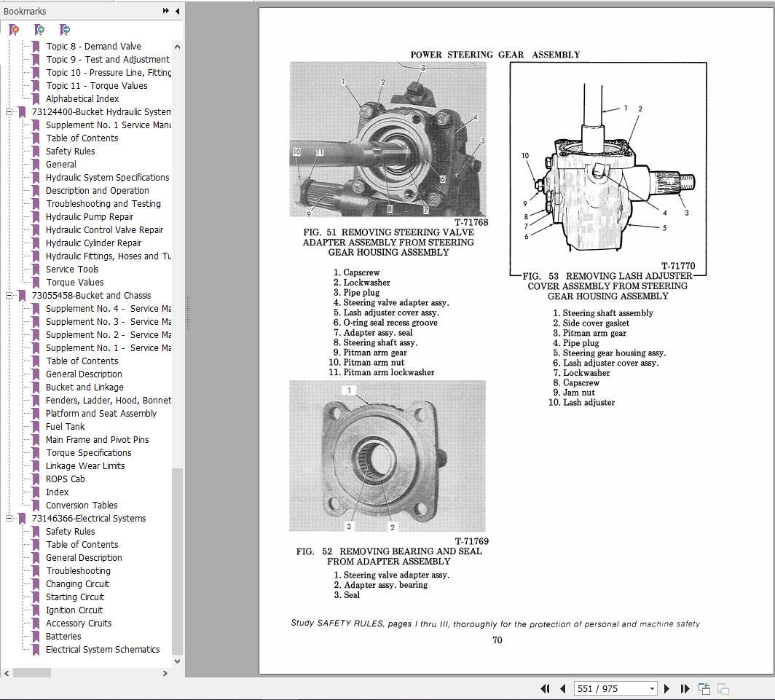Open the page number dropdown arrow
This screenshot has width=775, height=700.
tap(651, 688)
